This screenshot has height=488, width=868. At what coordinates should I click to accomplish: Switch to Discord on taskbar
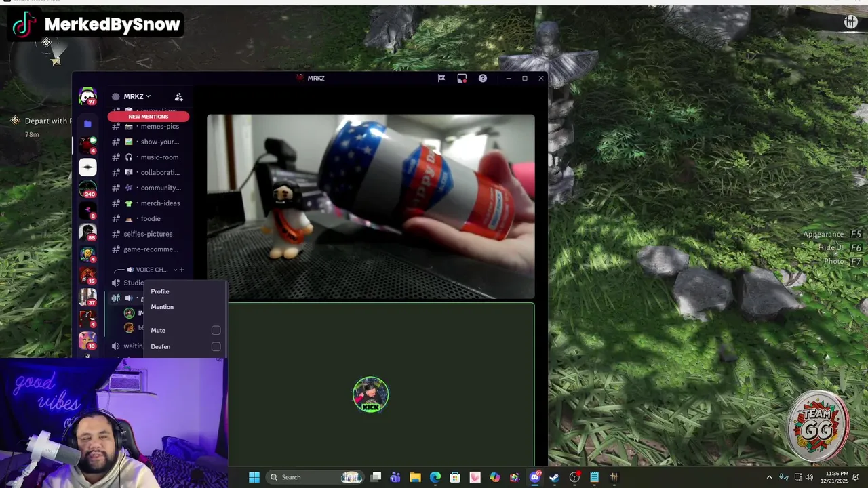535,477
